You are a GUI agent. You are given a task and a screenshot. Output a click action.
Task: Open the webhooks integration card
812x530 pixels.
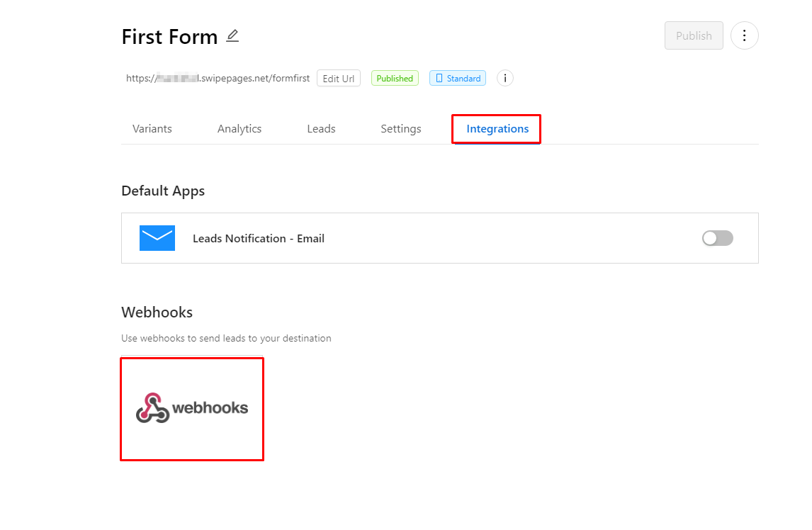[192, 408]
